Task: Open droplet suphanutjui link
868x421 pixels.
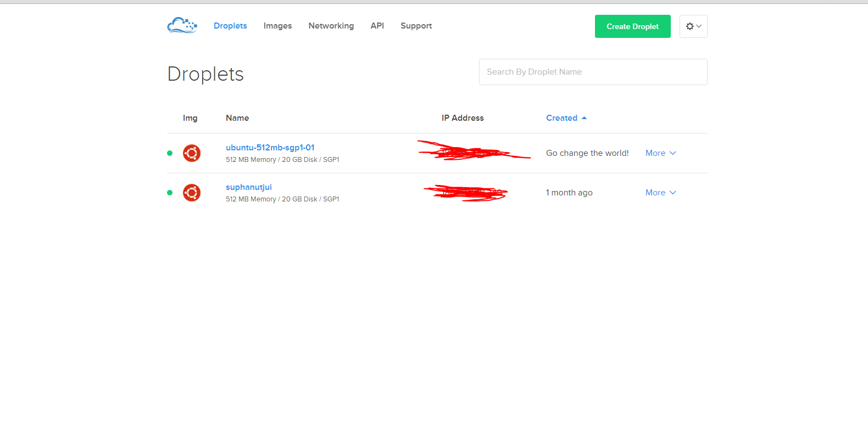Action: coord(249,187)
